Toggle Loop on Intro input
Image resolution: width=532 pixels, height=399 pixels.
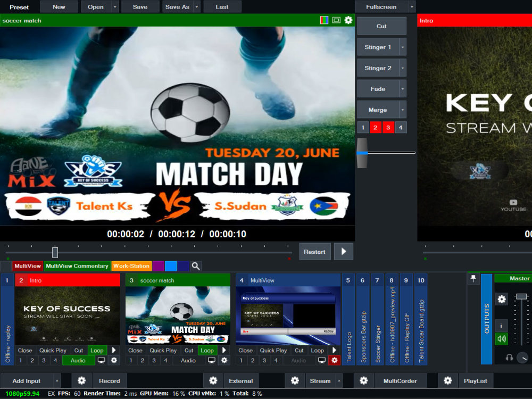click(x=97, y=350)
